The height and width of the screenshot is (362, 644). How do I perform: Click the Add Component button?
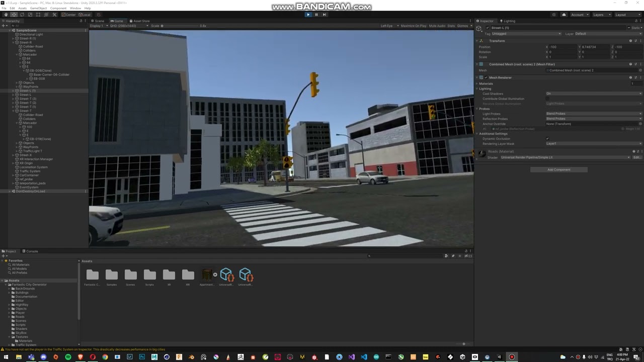558,169
